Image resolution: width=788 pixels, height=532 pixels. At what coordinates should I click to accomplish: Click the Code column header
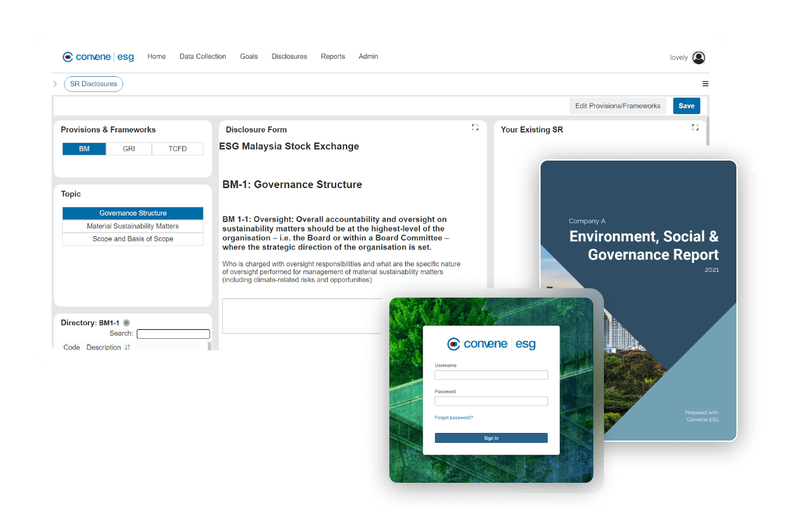click(x=72, y=347)
